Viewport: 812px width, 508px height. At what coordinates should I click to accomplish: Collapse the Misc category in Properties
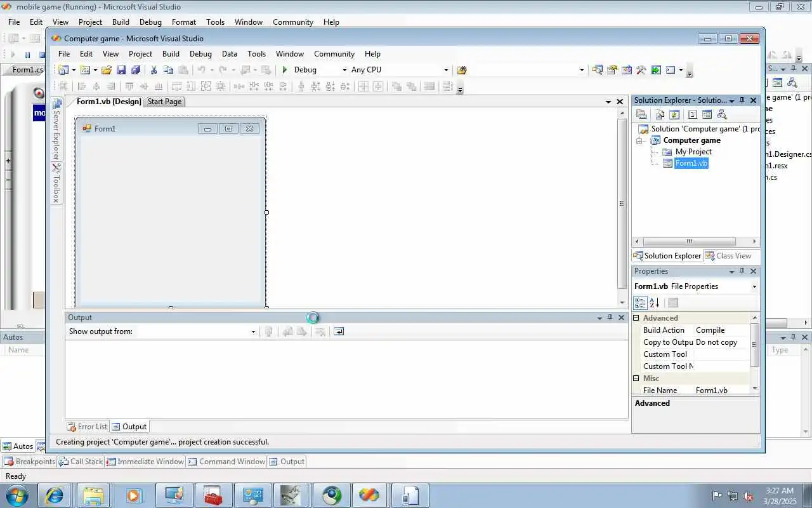point(636,378)
